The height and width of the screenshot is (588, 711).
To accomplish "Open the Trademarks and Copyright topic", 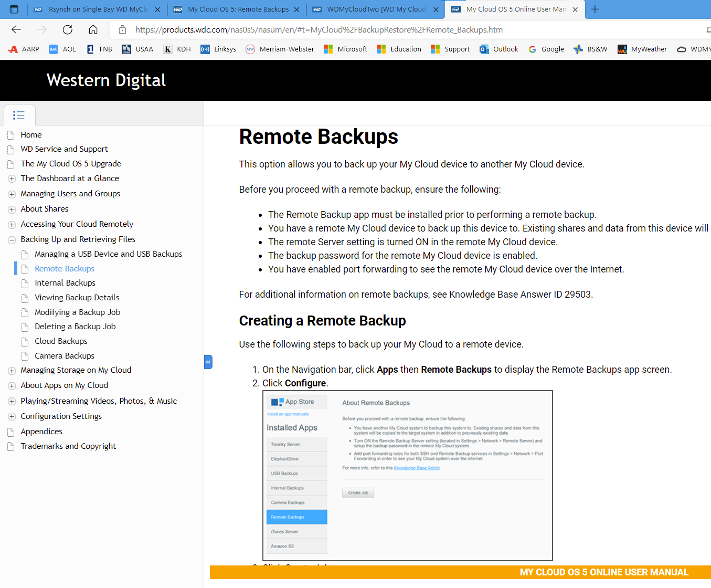I will (x=68, y=446).
